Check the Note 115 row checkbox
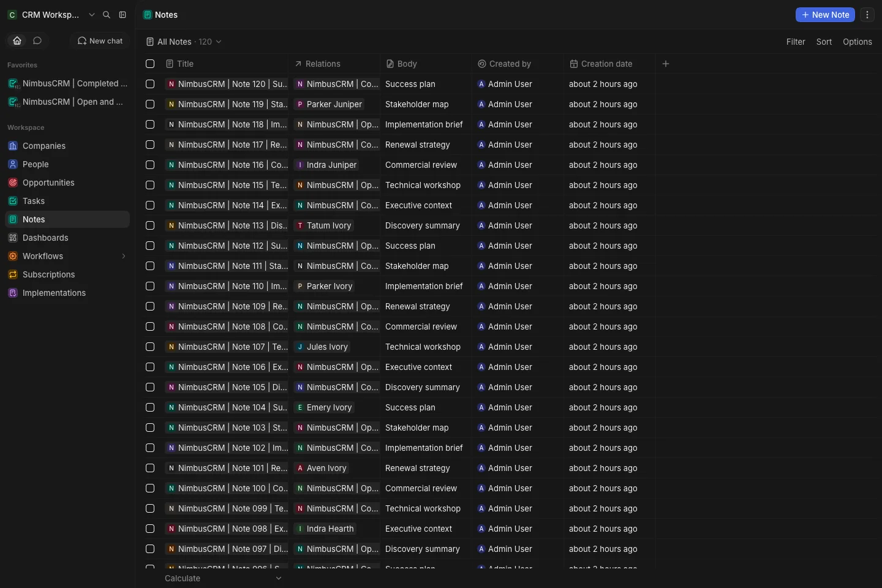 click(x=150, y=185)
